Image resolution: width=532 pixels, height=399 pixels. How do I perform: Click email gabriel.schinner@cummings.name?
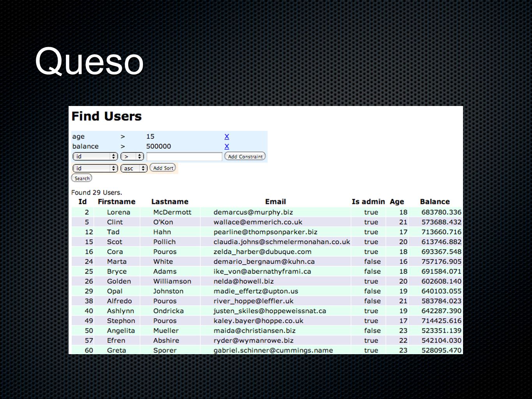[x=273, y=350]
